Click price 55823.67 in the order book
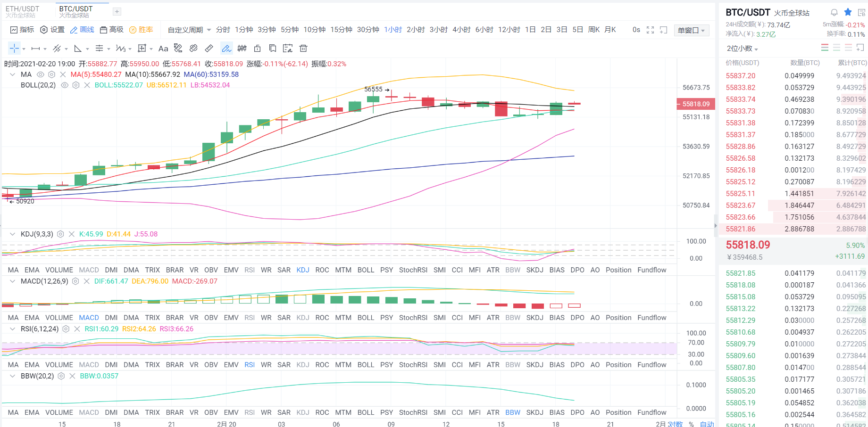 [x=740, y=205]
